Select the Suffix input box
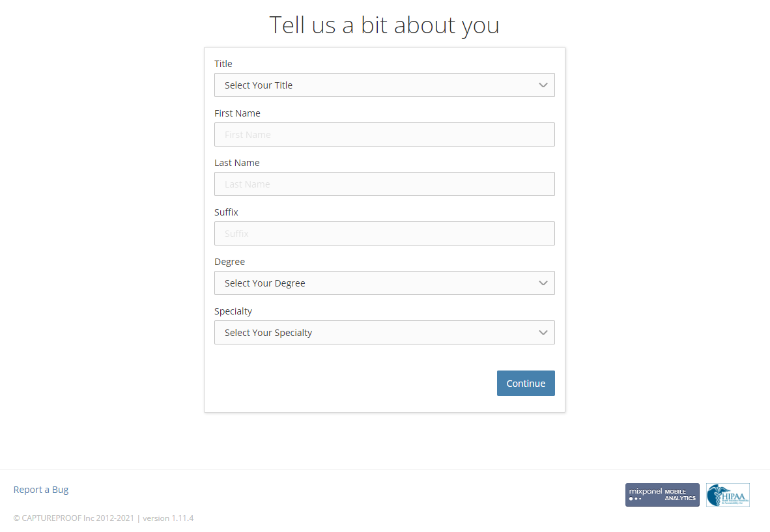 coord(384,234)
